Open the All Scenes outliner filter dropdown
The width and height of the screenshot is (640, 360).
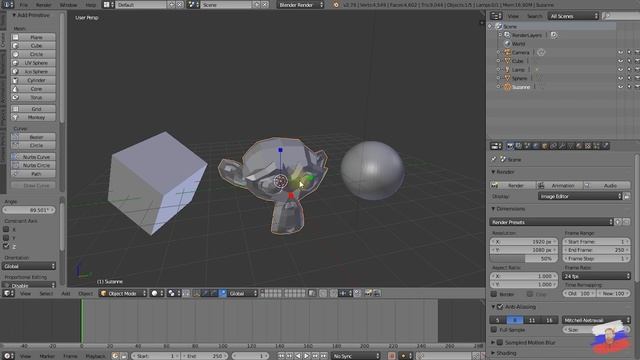573,16
